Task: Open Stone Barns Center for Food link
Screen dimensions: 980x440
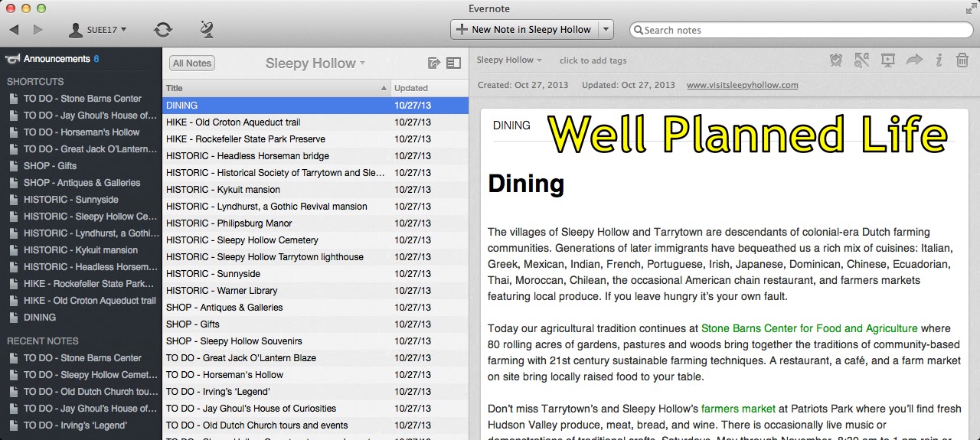Action: point(809,329)
